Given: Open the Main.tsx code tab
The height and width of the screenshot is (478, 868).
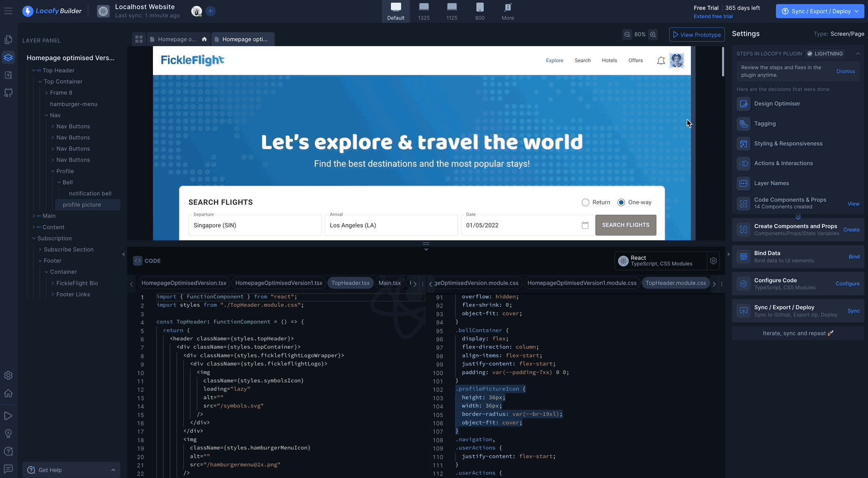Looking at the screenshot, I should (389, 283).
